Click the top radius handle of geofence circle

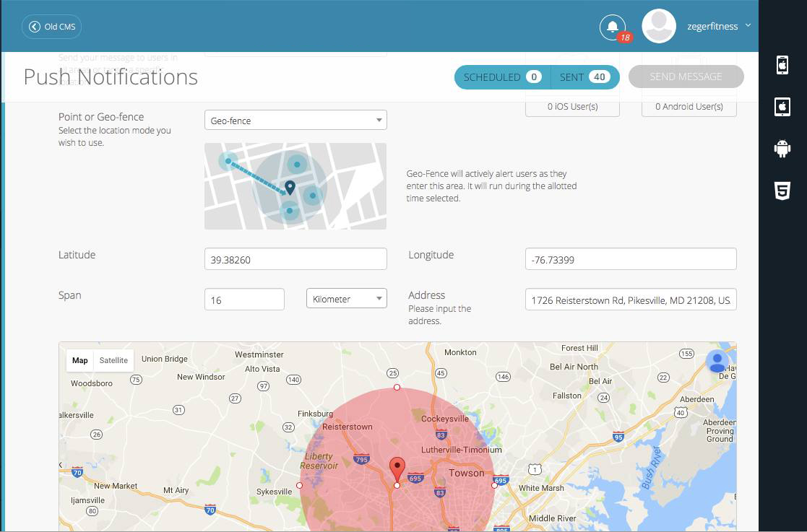tap(397, 388)
